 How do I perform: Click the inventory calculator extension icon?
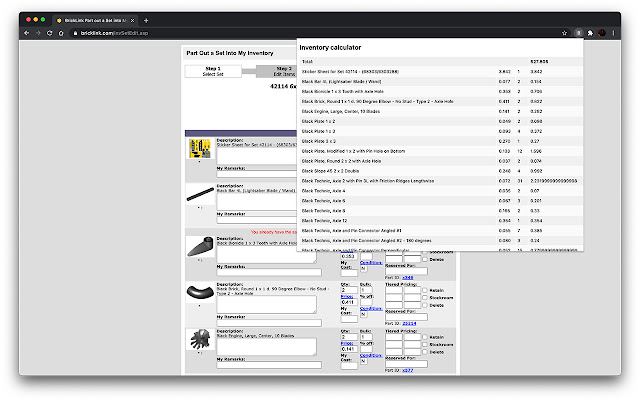[x=578, y=33]
